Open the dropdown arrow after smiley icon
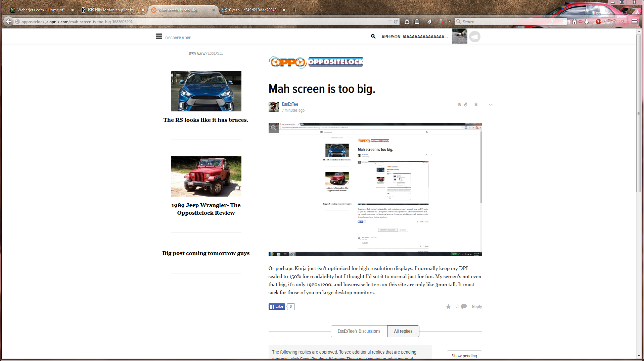The width and height of the screenshot is (644, 361). pyautogui.click(x=623, y=21)
